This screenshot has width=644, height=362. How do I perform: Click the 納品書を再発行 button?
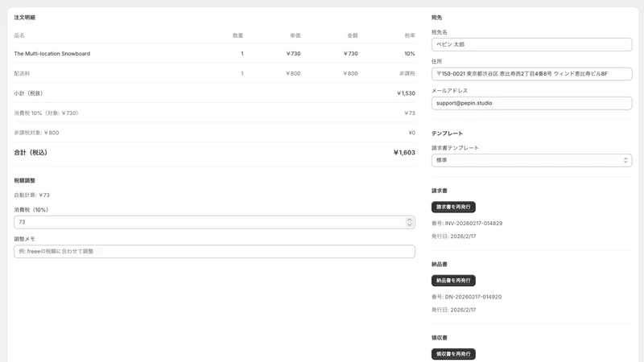click(453, 280)
